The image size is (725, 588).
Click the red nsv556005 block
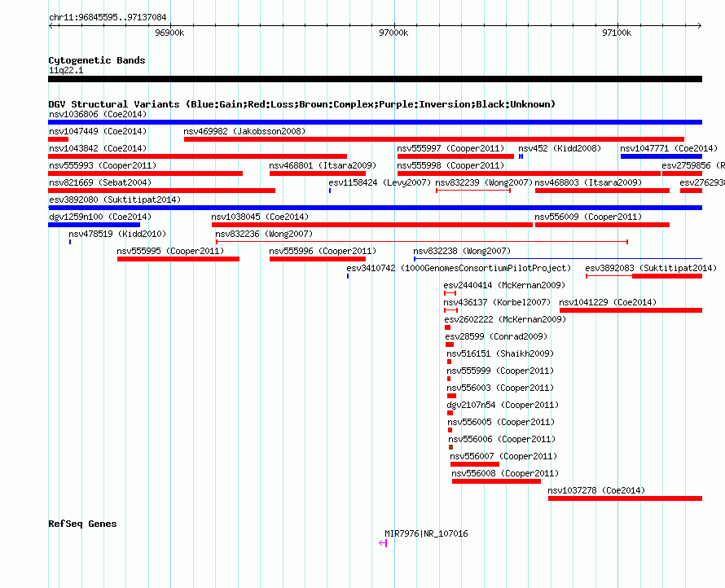coord(450,430)
